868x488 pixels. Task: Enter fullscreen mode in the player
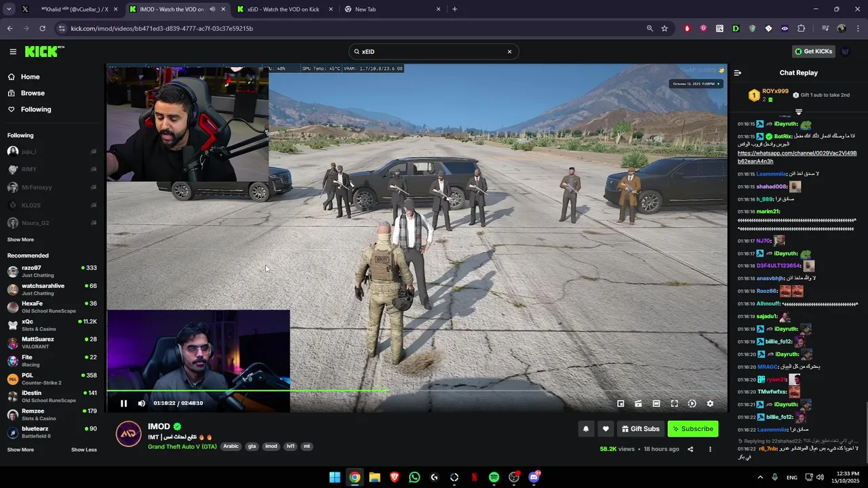tap(674, 403)
